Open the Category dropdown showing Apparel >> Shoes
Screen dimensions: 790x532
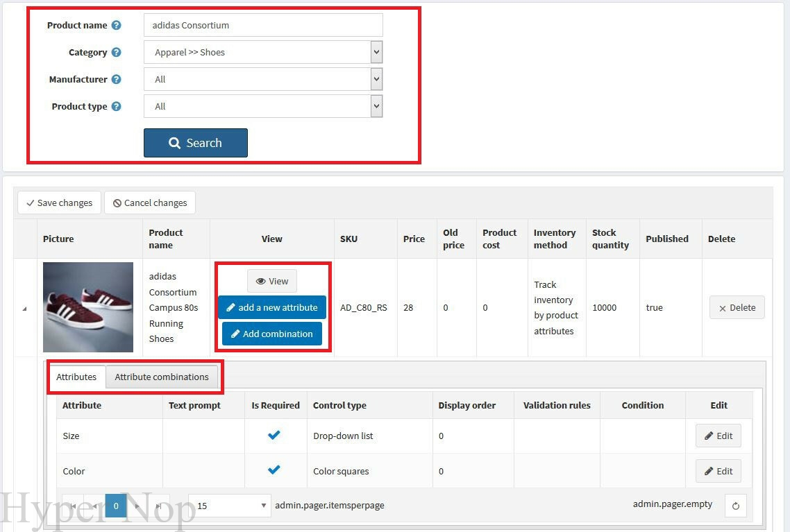263,52
